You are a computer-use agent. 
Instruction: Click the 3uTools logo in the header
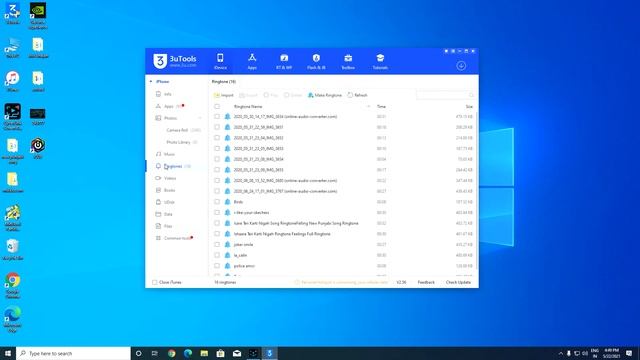(x=175, y=61)
